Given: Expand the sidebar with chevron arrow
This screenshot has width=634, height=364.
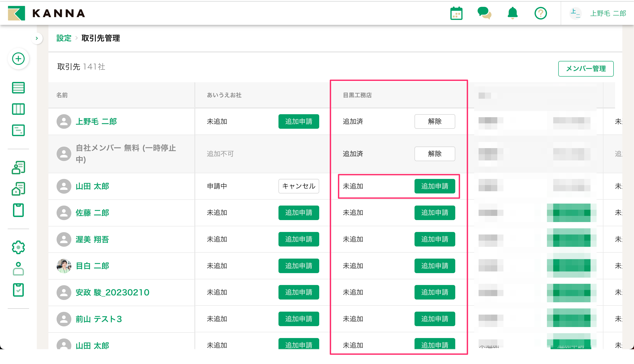Looking at the screenshot, I should (x=37, y=38).
